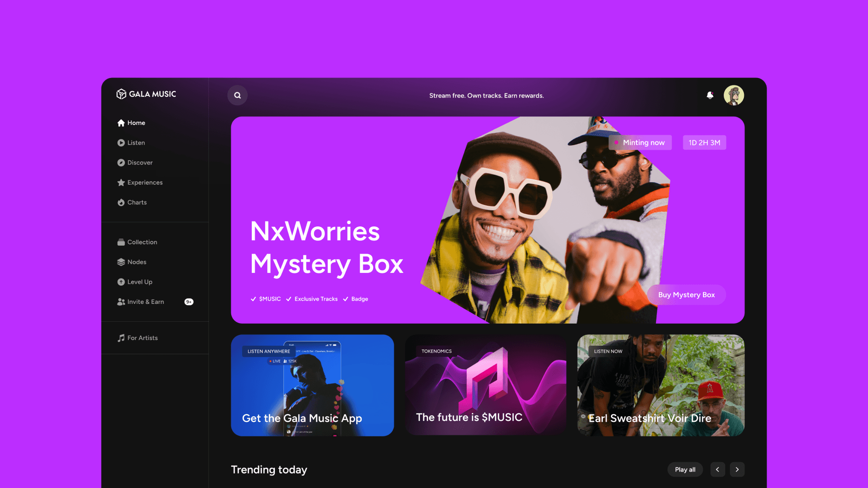Click the LISTEN ANYWHERE tag

269,351
